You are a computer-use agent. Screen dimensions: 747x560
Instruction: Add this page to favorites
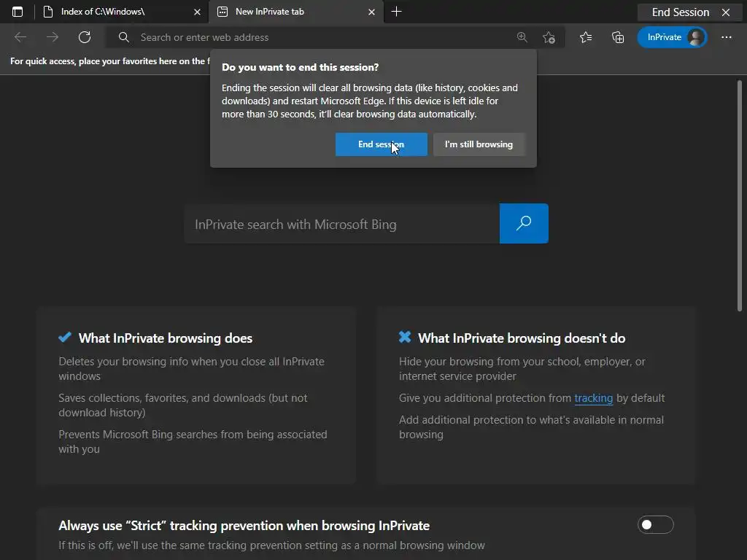(x=549, y=37)
